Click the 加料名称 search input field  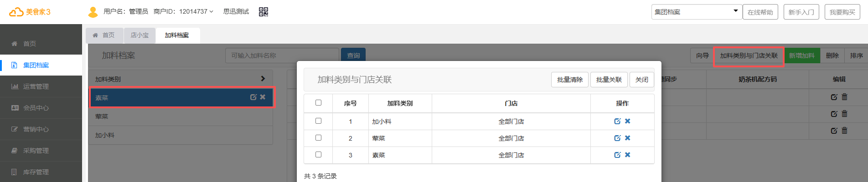click(282, 56)
